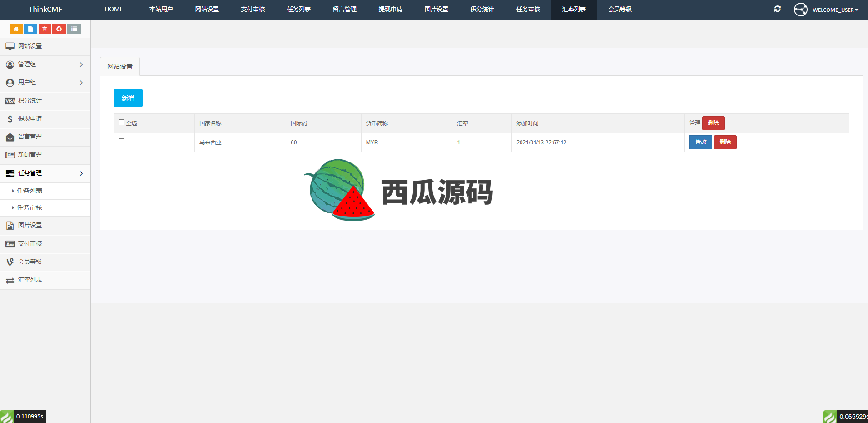Click the ThinkCMF brand link

45,10
